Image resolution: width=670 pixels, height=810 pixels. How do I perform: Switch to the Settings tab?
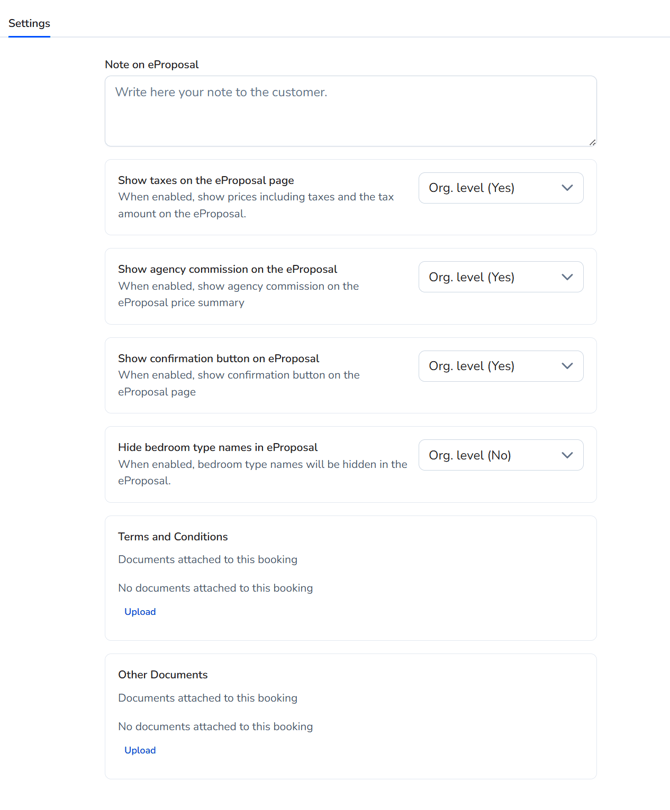pos(29,23)
